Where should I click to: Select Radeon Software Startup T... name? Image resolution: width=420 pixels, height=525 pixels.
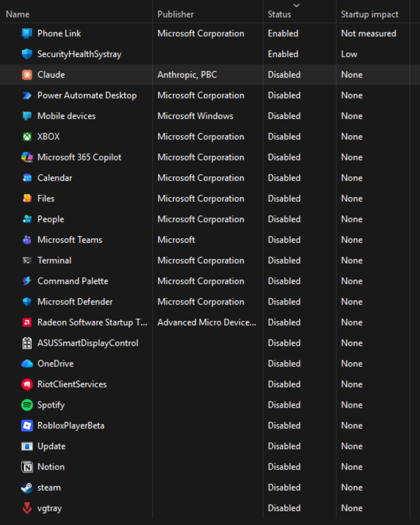click(92, 322)
